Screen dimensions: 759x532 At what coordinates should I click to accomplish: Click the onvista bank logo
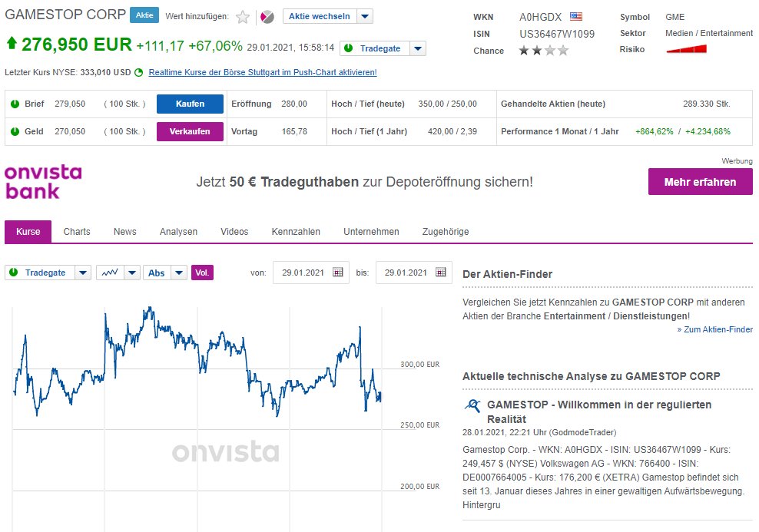43,182
